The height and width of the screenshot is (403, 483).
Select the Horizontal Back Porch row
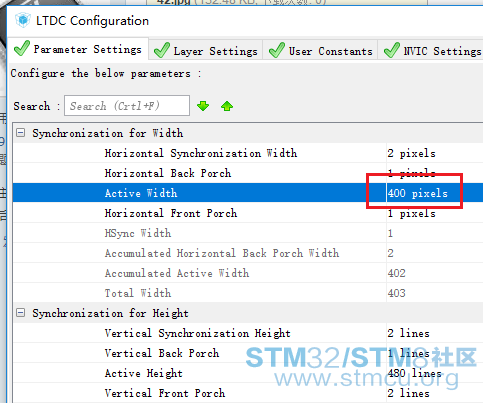[248, 173]
